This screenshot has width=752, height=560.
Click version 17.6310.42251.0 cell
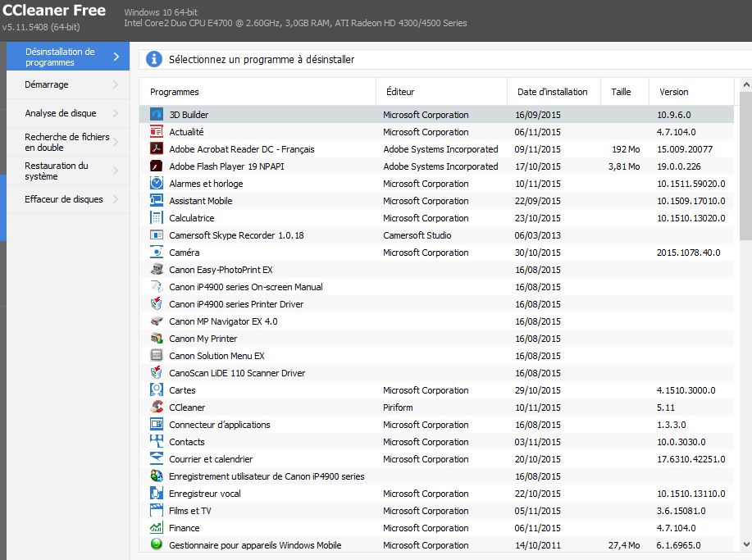tap(691, 459)
